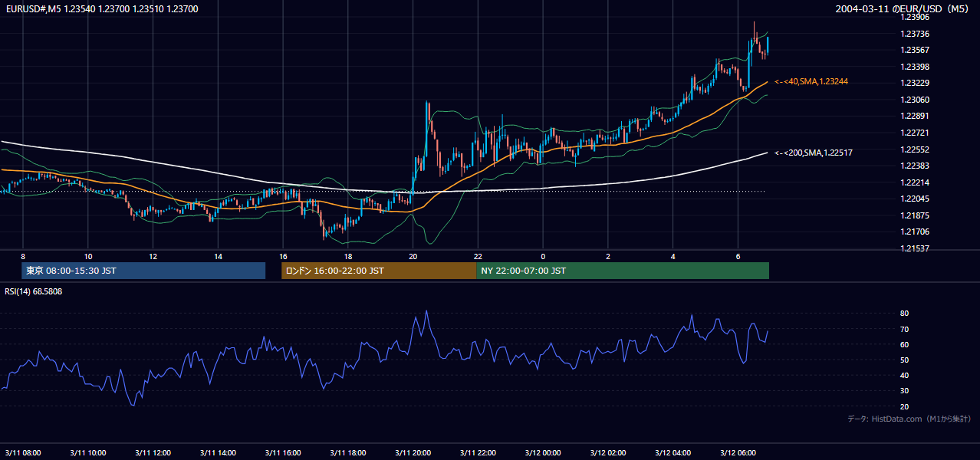Click the RSI scale level 80

[x=905, y=314]
